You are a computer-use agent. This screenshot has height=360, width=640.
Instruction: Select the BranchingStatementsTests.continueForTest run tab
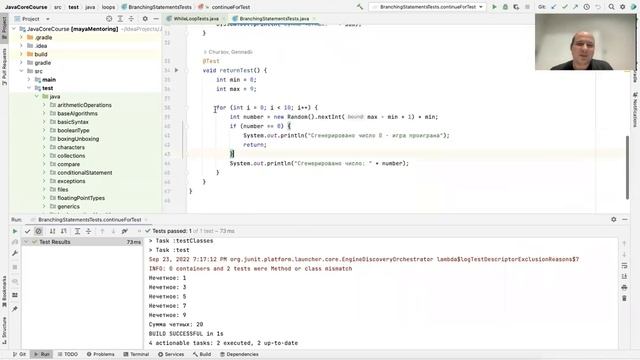click(90, 220)
